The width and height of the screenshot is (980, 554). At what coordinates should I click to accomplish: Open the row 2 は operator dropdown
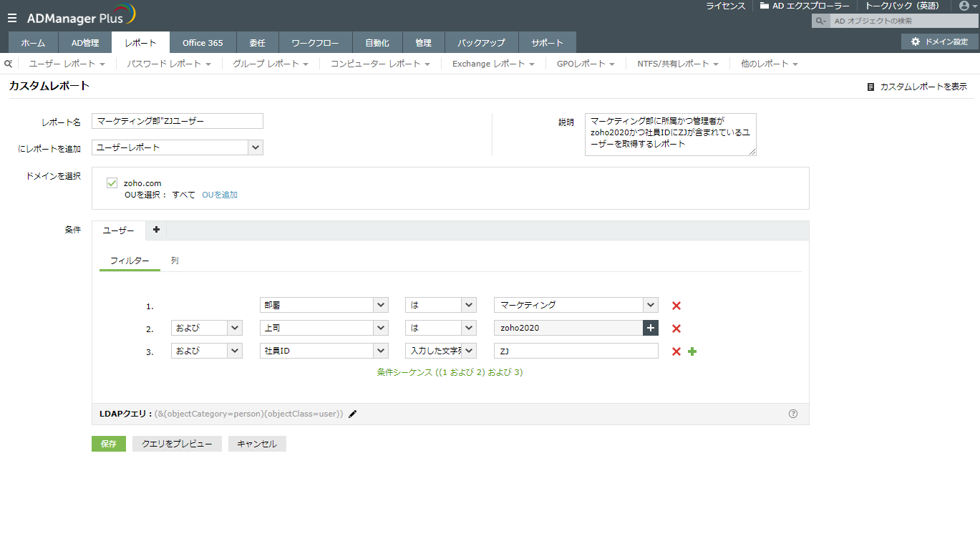[x=441, y=328]
